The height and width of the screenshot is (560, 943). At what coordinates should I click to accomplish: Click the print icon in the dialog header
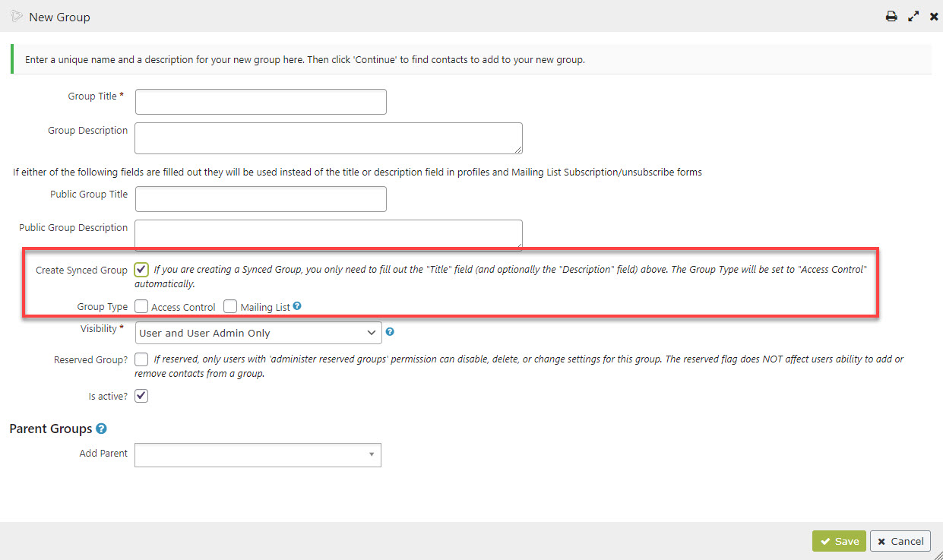click(891, 16)
